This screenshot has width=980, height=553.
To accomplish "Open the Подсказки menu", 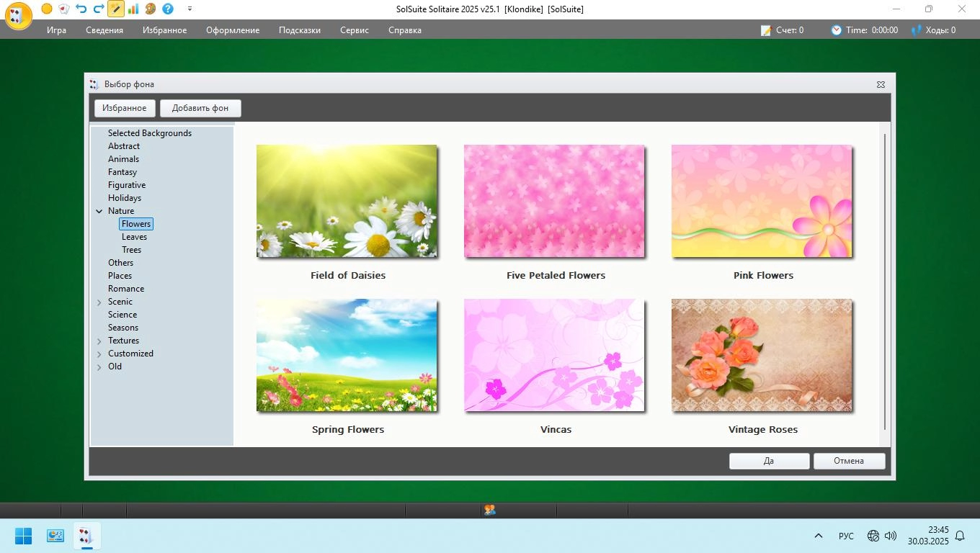I will [x=299, y=30].
